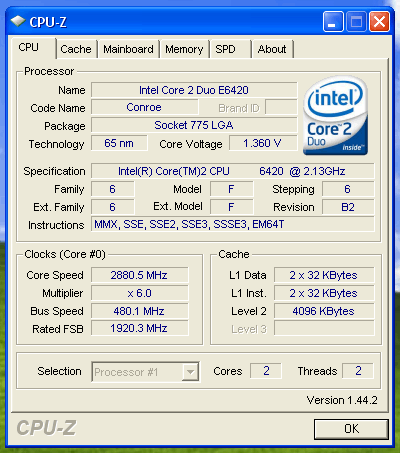400x453 pixels.
Task: Click the CPU-Z window title text
Action: 48,22
